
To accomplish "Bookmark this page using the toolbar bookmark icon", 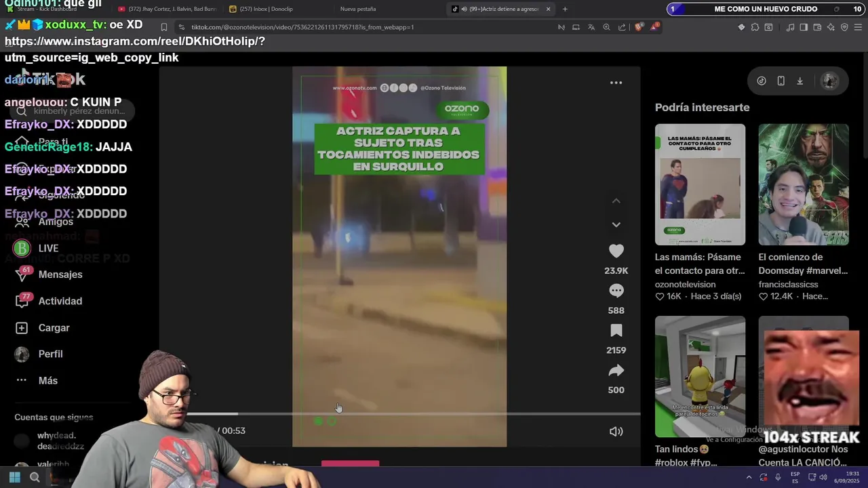I will (x=163, y=27).
